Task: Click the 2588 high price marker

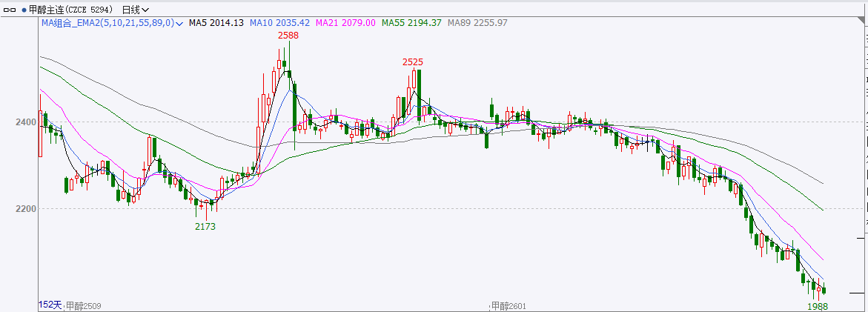Action: 288,35
